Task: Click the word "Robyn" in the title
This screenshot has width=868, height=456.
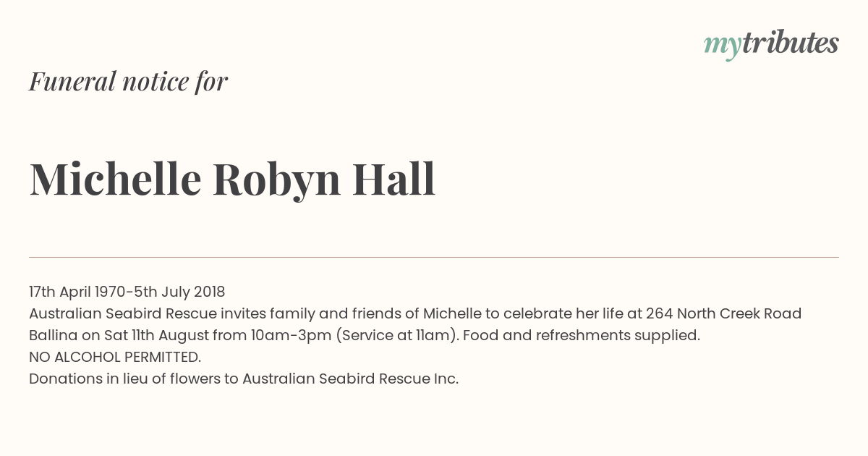Action: click(276, 181)
